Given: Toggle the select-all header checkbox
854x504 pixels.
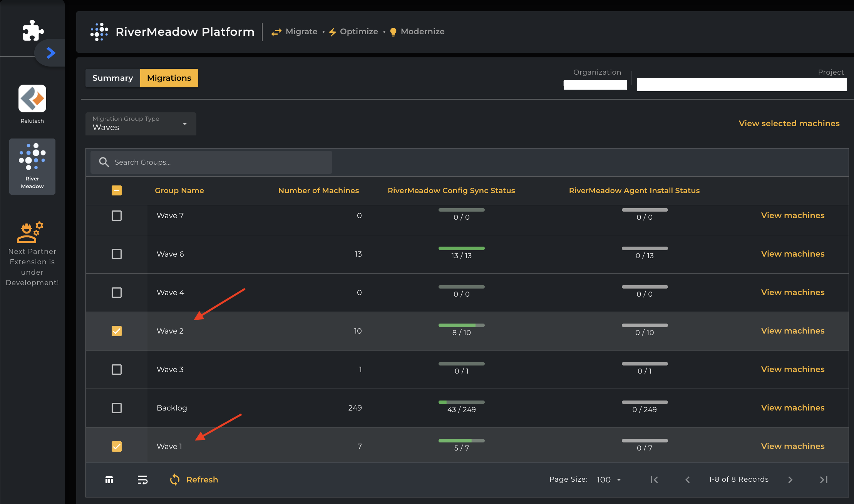Looking at the screenshot, I should pos(117,190).
